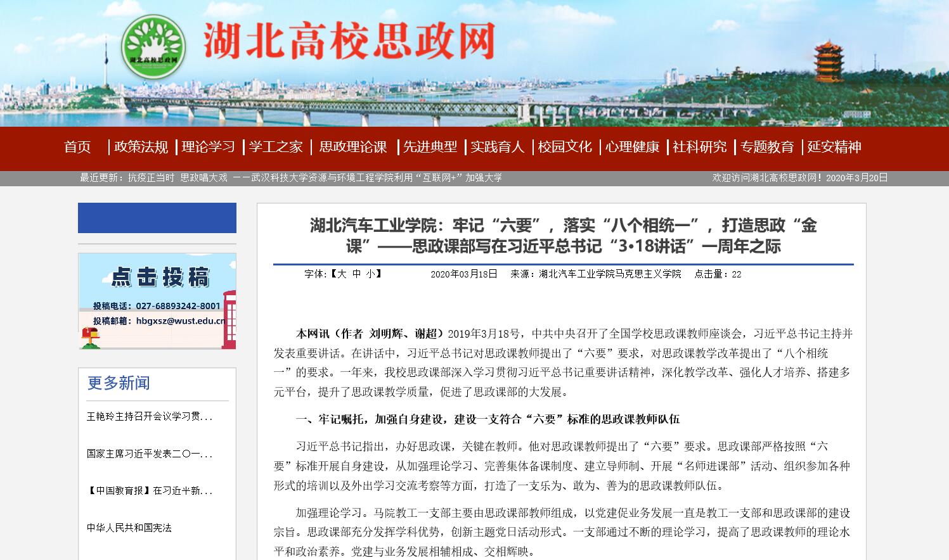Open the 专题教育 menu item
The height and width of the screenshot is (560, 949).
pos(767,147)
